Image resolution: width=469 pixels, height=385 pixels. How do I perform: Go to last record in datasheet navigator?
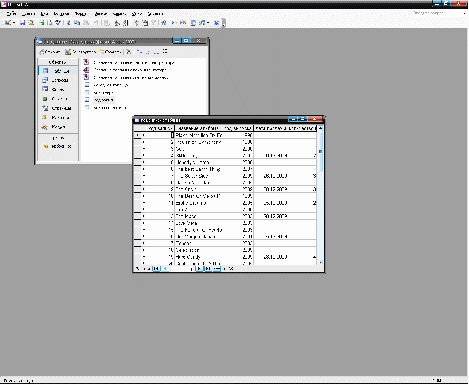[208, 269]
